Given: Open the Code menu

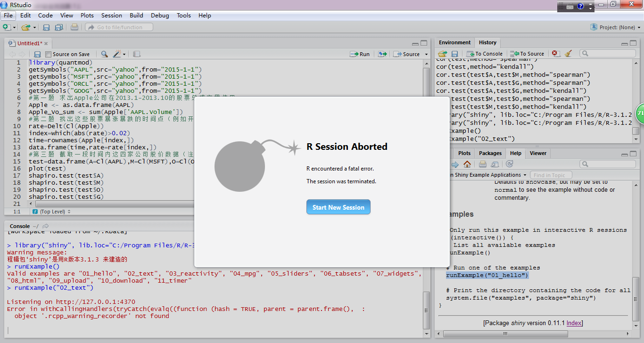Looking at the screenshot, I should (45, 16).
